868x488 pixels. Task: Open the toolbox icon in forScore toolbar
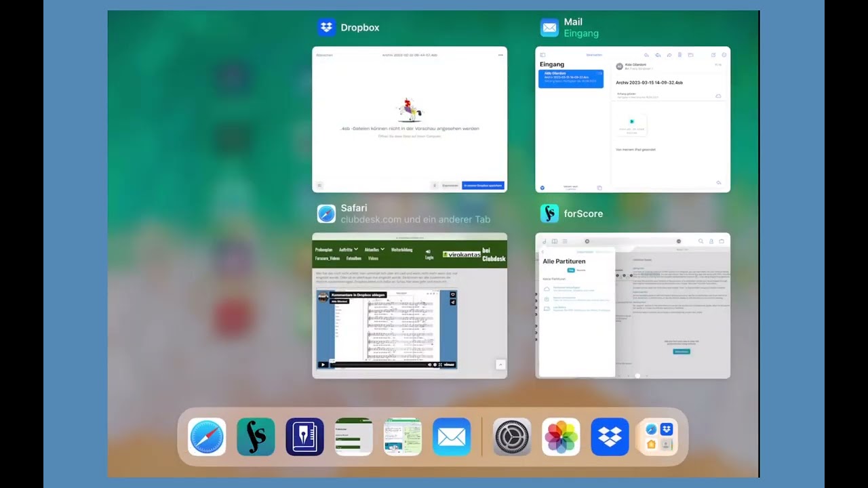(x=722, y=241)
